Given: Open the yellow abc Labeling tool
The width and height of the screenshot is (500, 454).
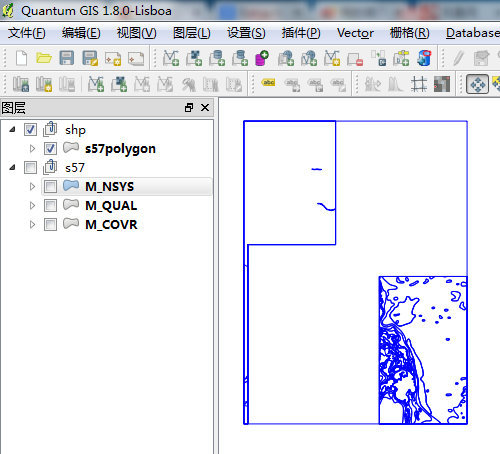Looking at the screenshot, I should tap(269, 82).
